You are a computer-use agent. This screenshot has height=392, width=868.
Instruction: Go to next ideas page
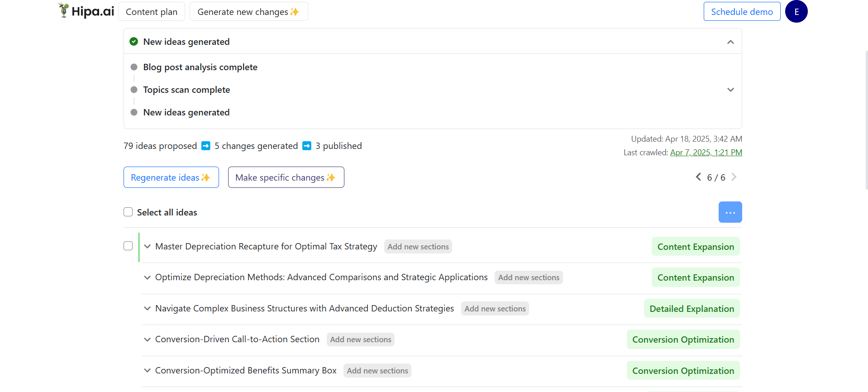[x=734, y=177]
